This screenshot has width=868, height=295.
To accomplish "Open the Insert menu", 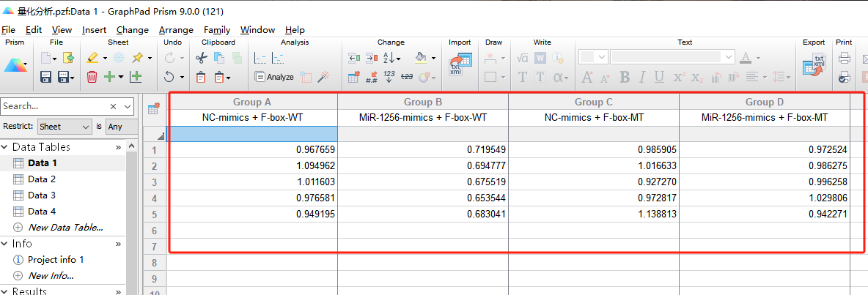I will [94, 30].
